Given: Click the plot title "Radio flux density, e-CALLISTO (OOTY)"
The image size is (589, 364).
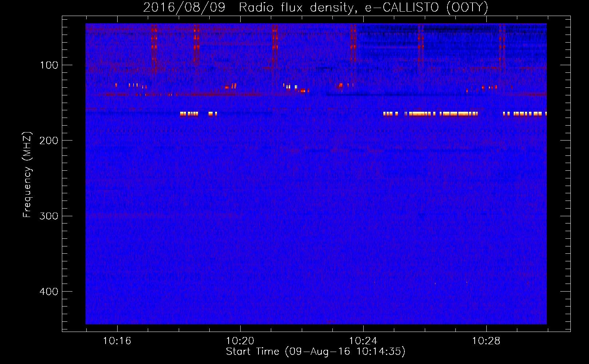Looking at the screenshot, I should [x=363, y=8].
